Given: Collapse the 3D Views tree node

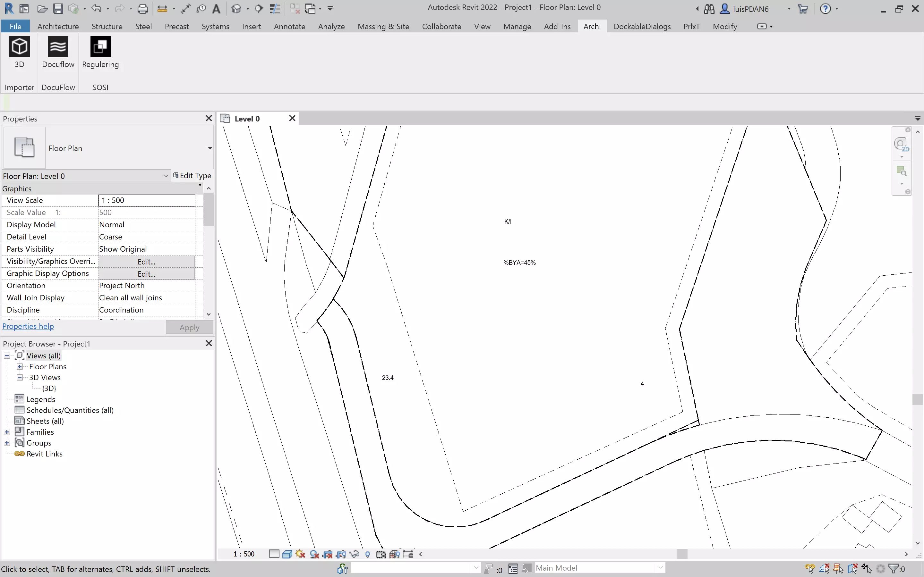Looking at the screenshot, I should point(20,377).
